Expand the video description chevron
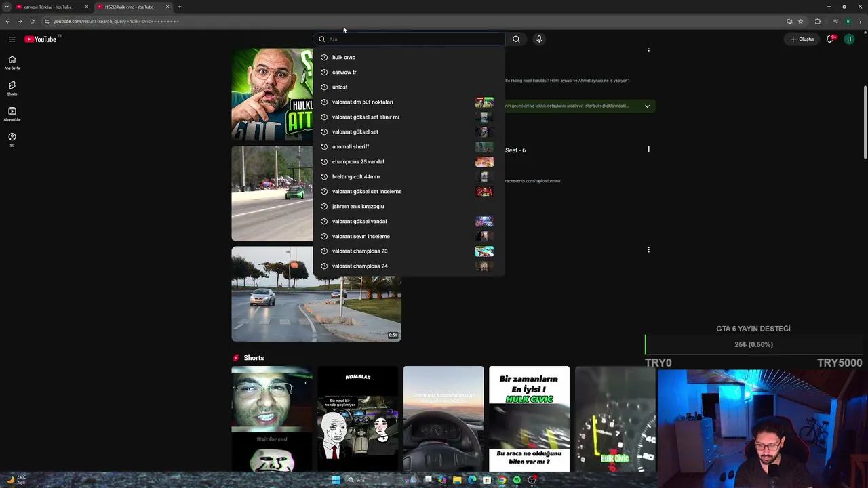 647,106
